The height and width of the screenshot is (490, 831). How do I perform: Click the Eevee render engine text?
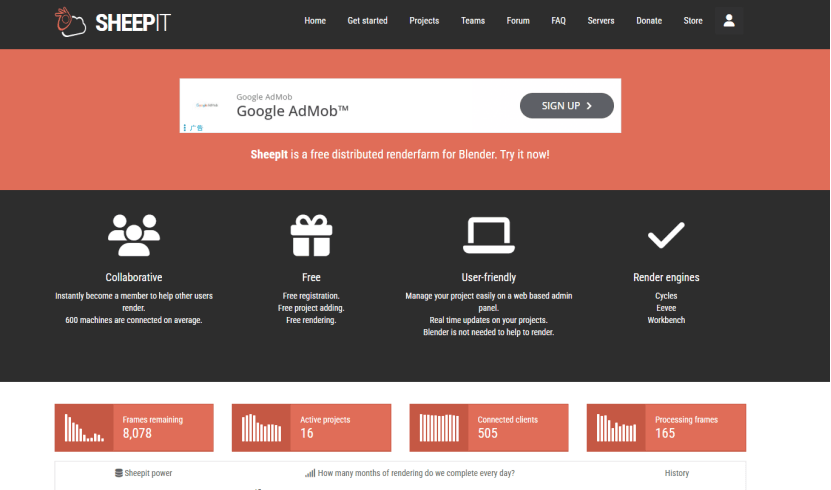click(666, 308)
